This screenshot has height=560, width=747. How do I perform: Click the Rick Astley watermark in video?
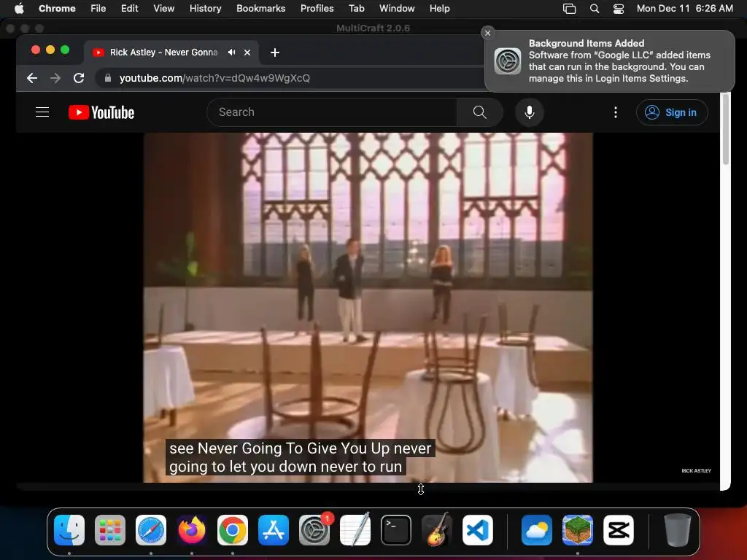696,470
